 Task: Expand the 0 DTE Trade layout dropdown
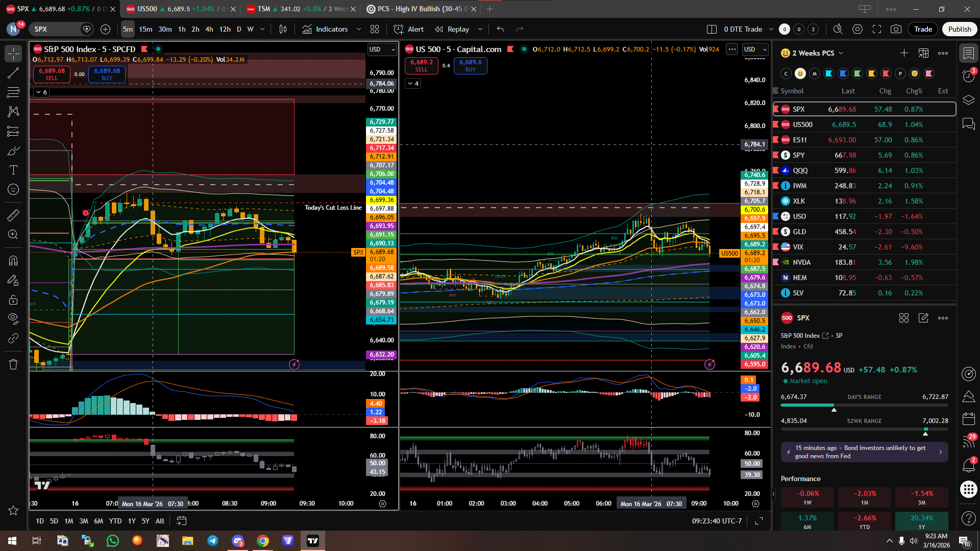coord(771,29)
